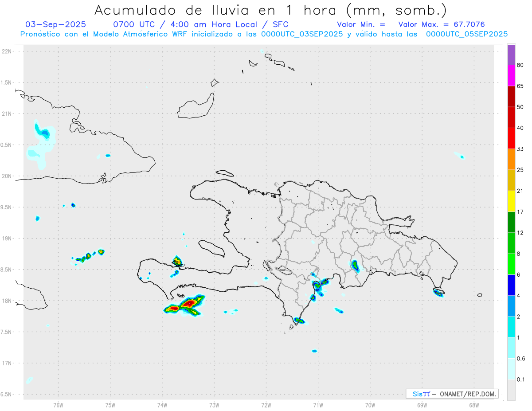Click the "0700 UTC / 4:00 am Hora Local / SFC" label
The height and width of the screenshot is (411, 532).
click(x=200, y=24)
